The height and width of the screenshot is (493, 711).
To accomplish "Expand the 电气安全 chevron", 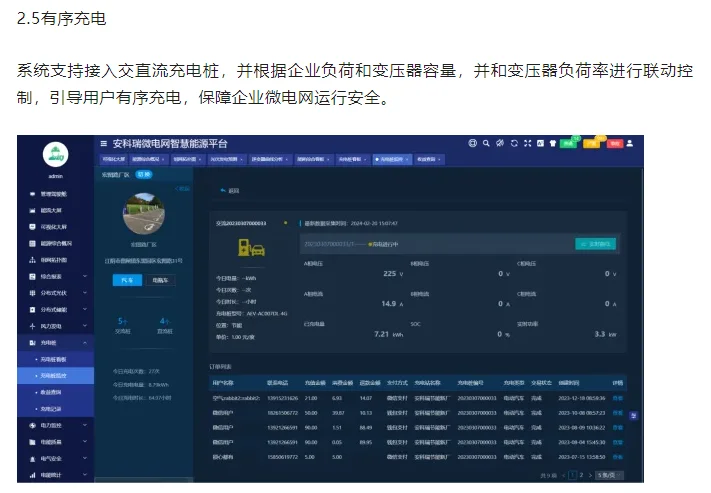I will [85, 459].
